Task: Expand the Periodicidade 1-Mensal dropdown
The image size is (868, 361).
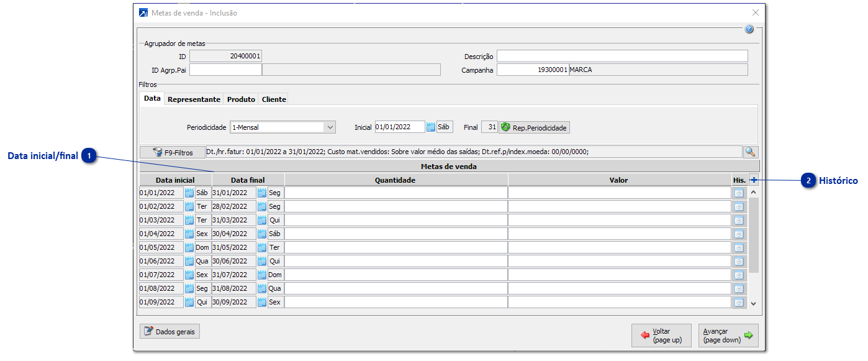Action: pyautogui.click(x=330, y=127)
